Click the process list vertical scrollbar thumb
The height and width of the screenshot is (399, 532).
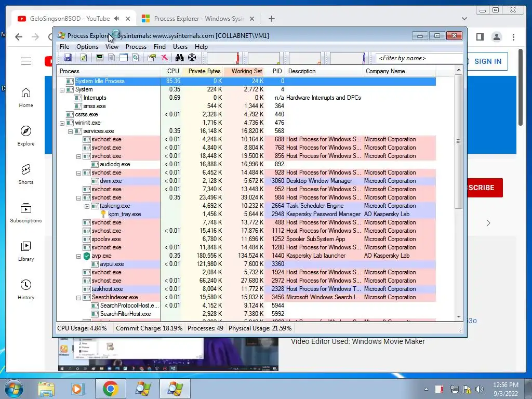click(458, 141)
